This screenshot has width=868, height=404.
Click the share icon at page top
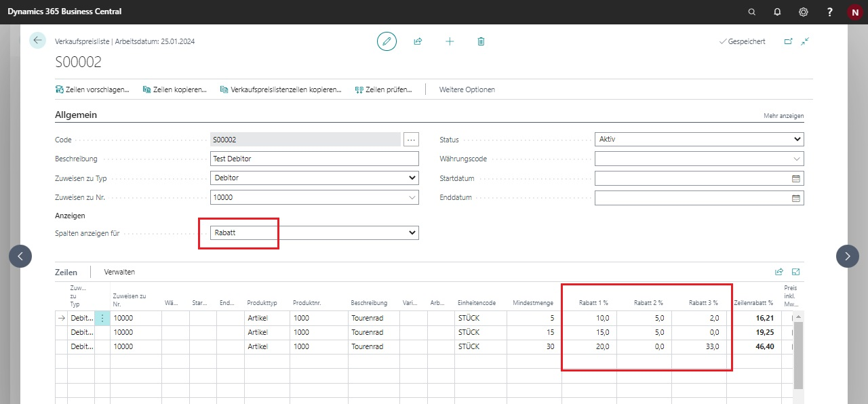click(418, 41)
